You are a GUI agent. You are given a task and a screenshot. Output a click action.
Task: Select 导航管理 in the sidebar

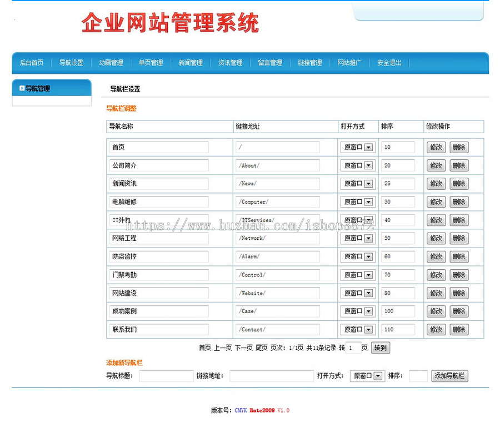pyautogui.click(x=36, y=88)
